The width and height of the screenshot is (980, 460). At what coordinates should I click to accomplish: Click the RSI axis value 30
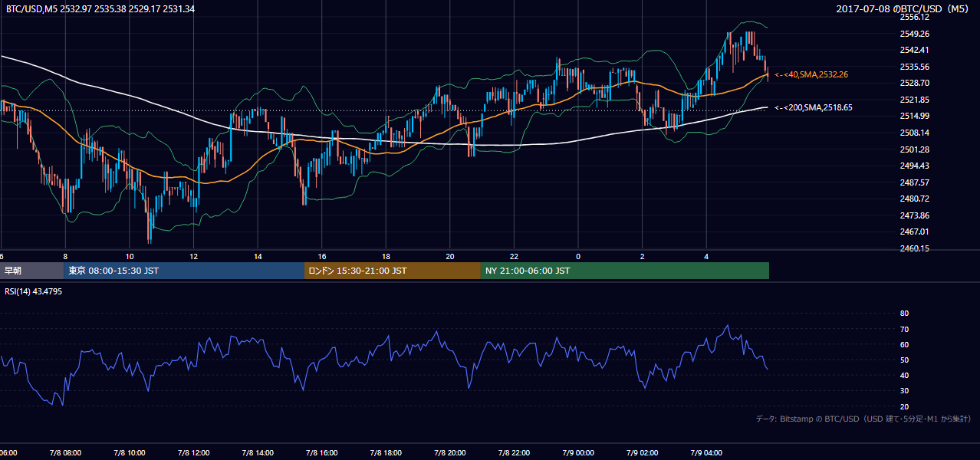tap(904, 391)
